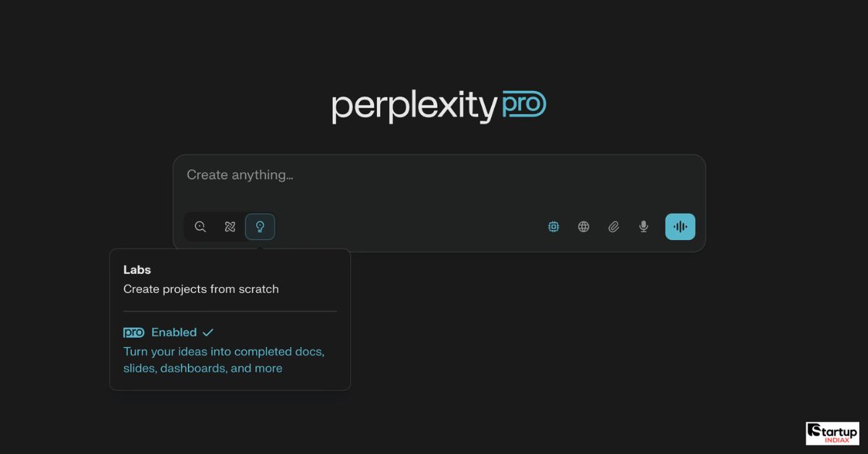This screenshot has width=868, height=454.
Task: Select the Labs lightbulb icon
Action: (260, 227)
